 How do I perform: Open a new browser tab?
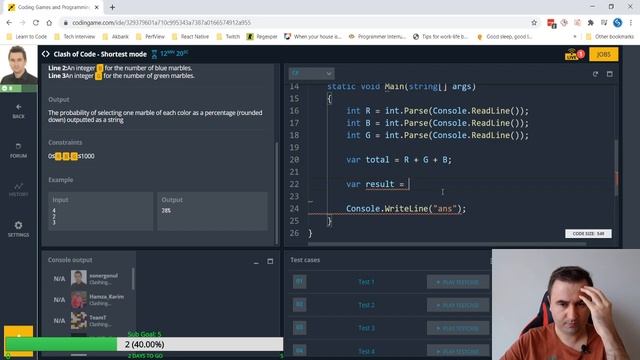(112, 7)
